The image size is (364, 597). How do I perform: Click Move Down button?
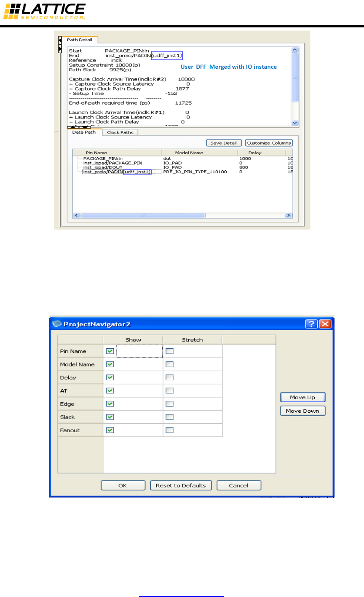point(302,411)
